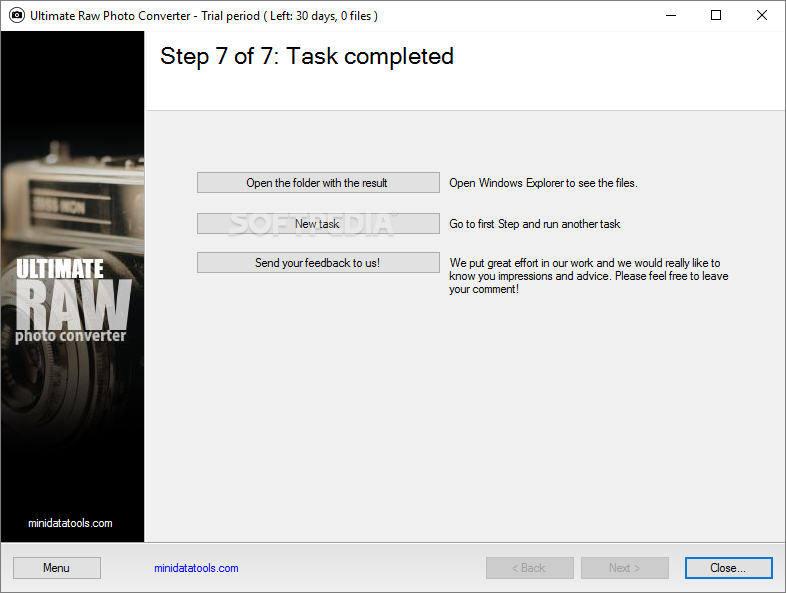Click Send your feedback to us
Image resolution: width=786 pixels, height=593 pixels.
point(318,263)
